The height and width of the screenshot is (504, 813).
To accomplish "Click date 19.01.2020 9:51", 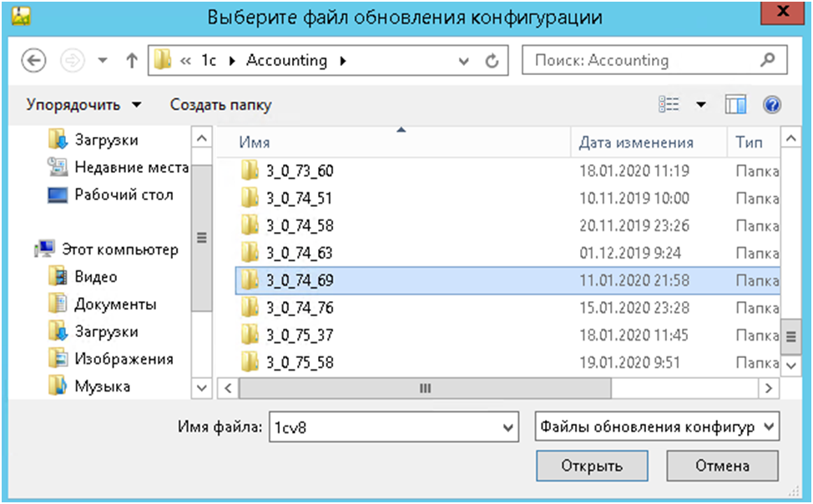I will (x=629, y=362).
